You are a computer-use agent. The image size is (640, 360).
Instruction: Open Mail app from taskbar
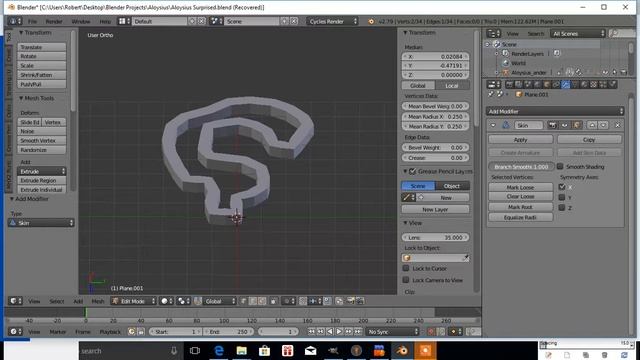[x=310, y=351]
